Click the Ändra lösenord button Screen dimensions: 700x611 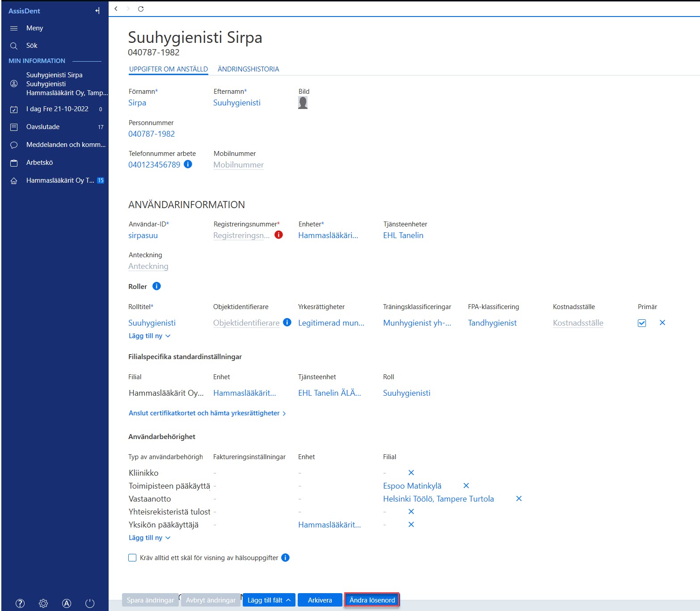[372, 600]
